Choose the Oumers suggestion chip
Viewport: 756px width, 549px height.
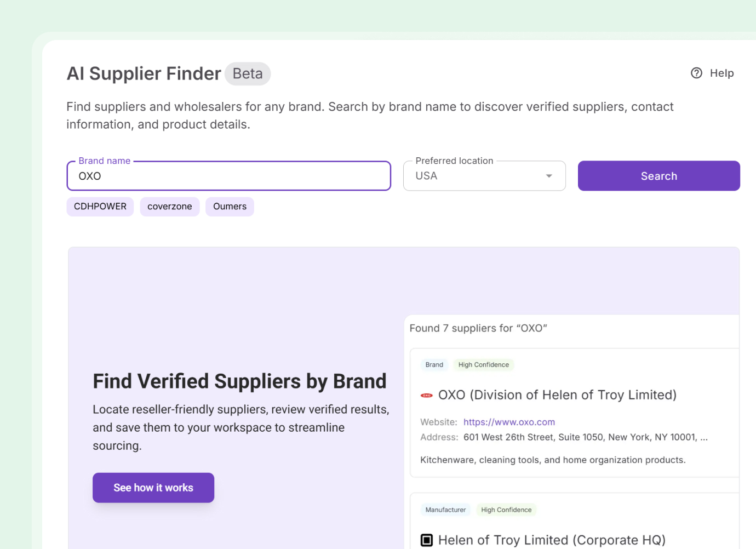point(230,207)
